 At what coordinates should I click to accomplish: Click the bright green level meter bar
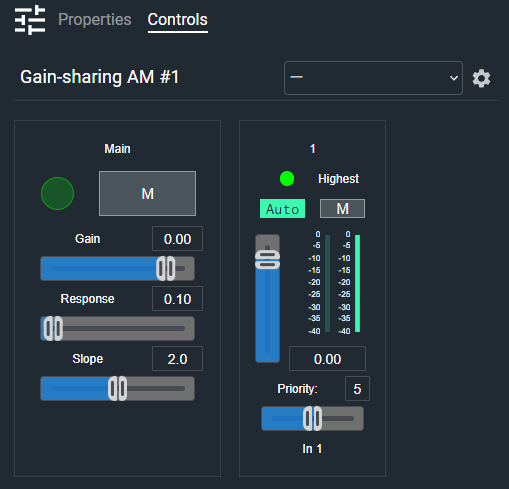click(358, 284)
